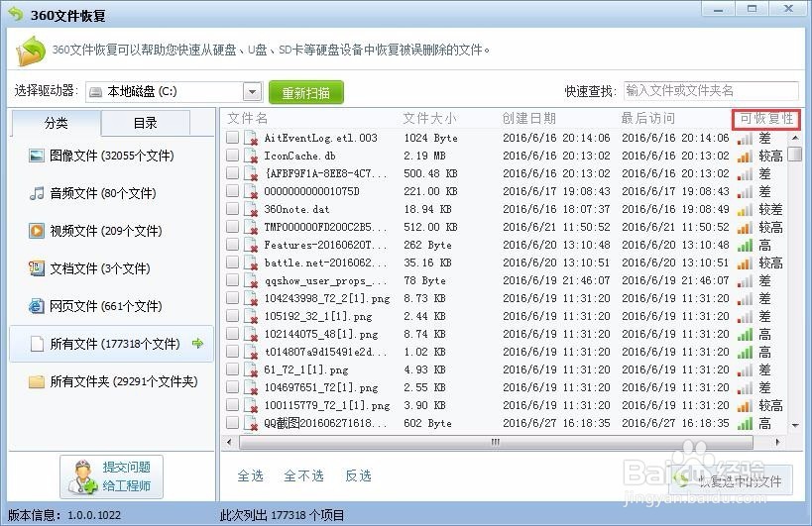812x526 pixels.
Task: Click 版本信息: 1.0.0.1022 in status bar
Action: pyautogui.click(x=64, y=515)
